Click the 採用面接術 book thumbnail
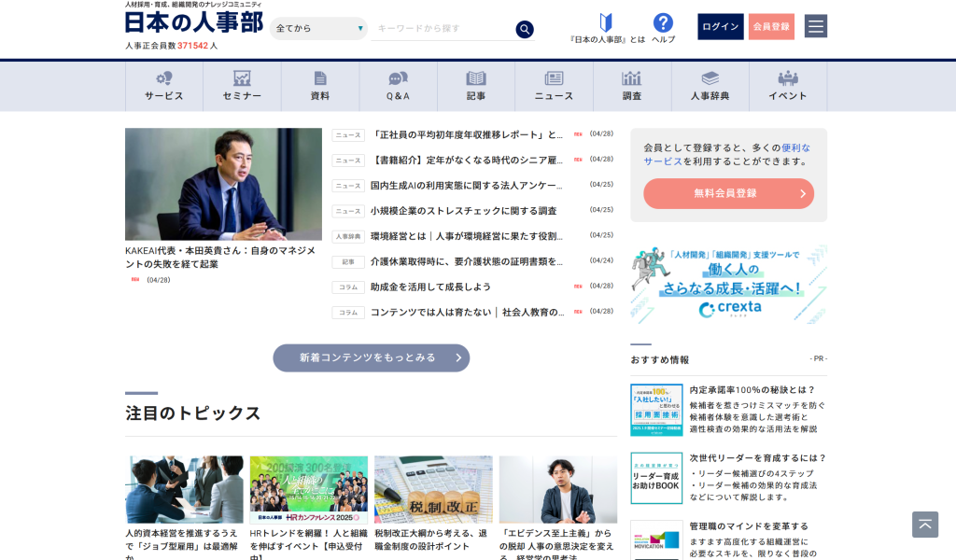 [x=656, y=410]
